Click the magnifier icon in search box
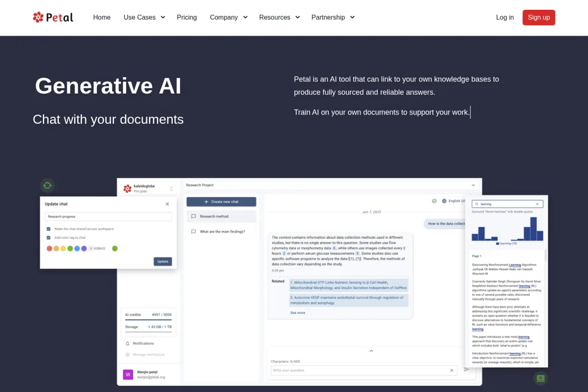This screenshot has width=588, height=392. [x=477, y=204]
